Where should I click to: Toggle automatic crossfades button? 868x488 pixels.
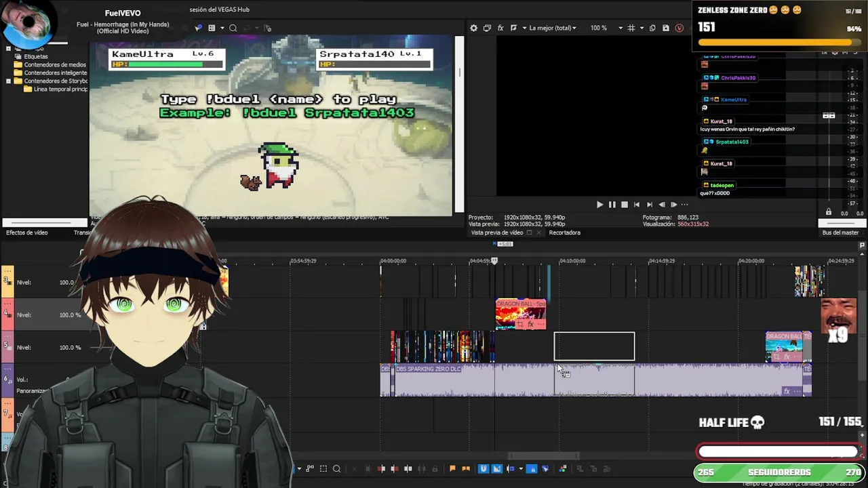click(497, 468)
